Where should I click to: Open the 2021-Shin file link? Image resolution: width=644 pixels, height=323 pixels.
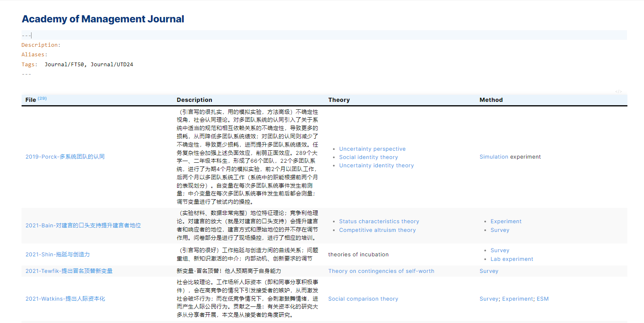(58, 254)
